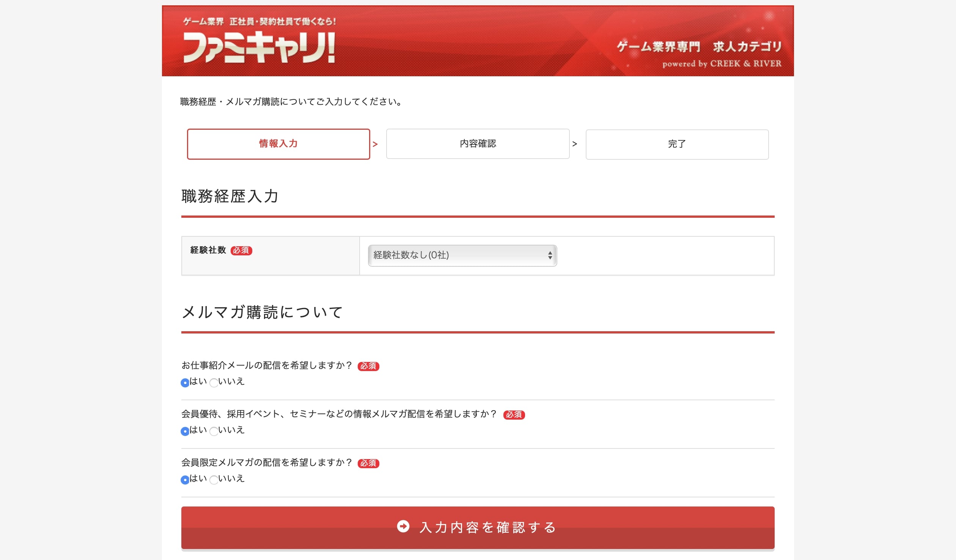Click the 情報入力 step tab
This screenshot has height=560, width=956.
pos(278,144)
